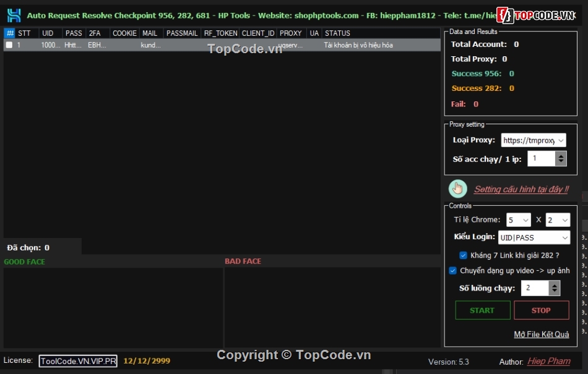Open the Tỉ lệ Chrome second dropdown showing 2

pos(558,219)
